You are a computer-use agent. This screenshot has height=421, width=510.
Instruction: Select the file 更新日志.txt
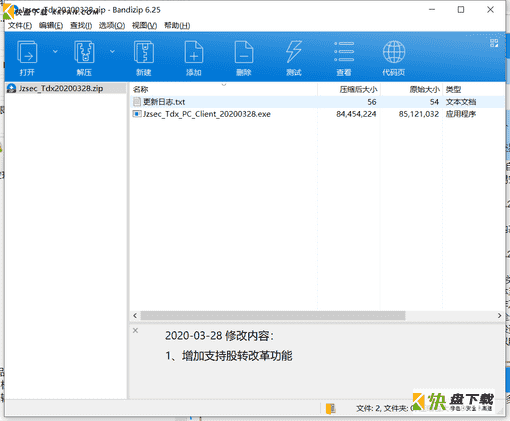[x=164, y=102]
